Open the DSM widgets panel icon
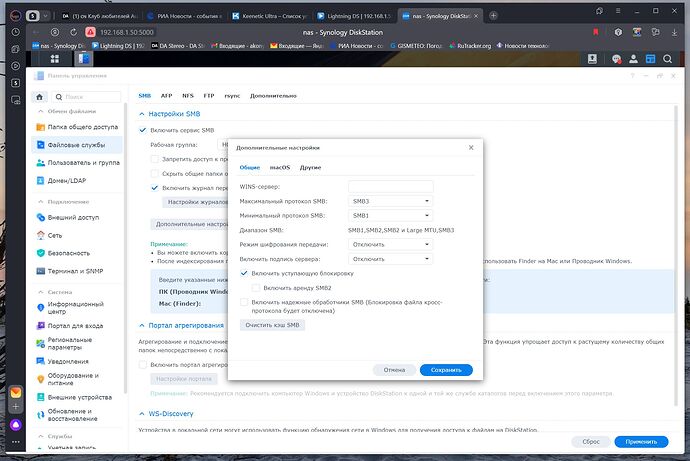Screen dimensions: 690x461 pyautogui.click(x=650, y=59)
